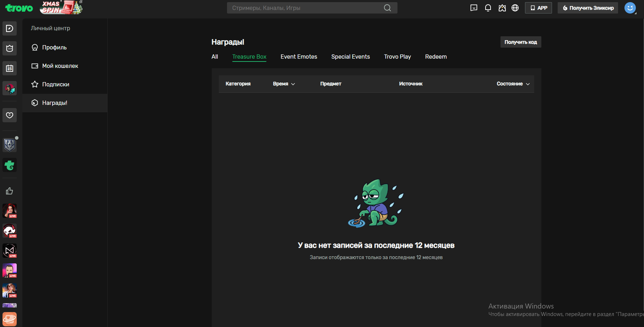Open the XMAS Spin event banner
The image size is (644, 327).
(61, 7)
